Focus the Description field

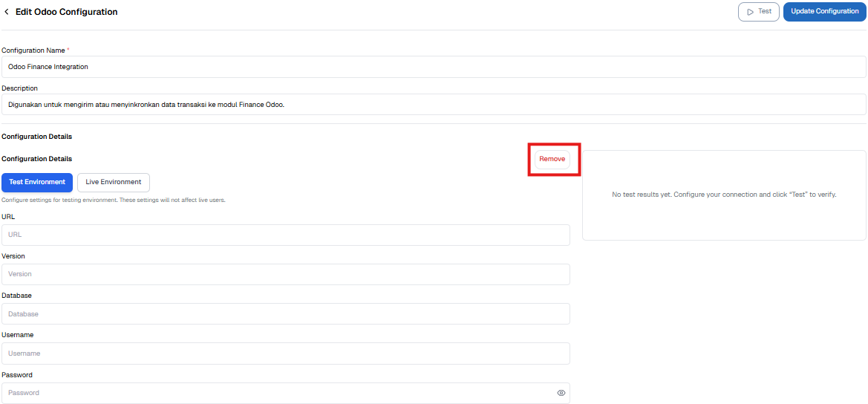(x=434, y=105)
